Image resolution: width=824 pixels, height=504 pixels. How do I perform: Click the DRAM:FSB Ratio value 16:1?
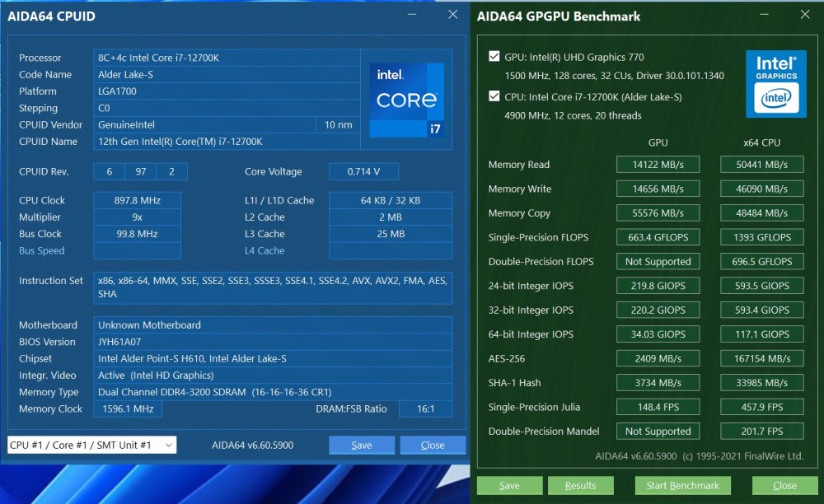[426, 409]
